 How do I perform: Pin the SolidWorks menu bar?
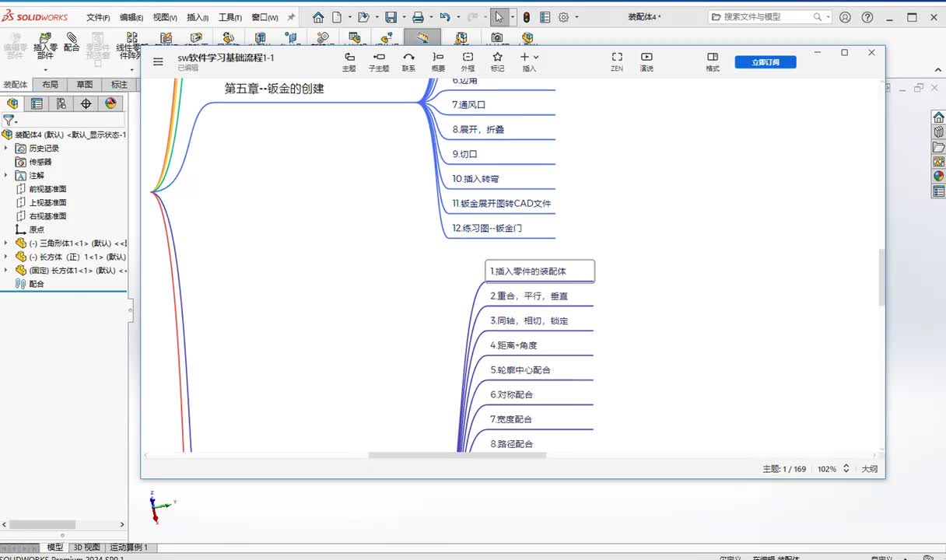tap(291, 17)
